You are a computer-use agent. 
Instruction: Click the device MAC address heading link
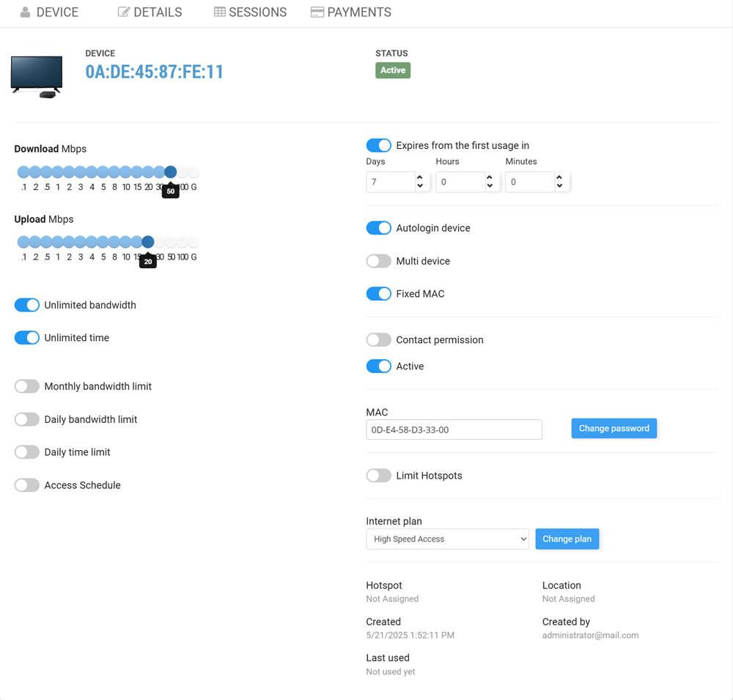pyautogui.click(x=154, y=72)
